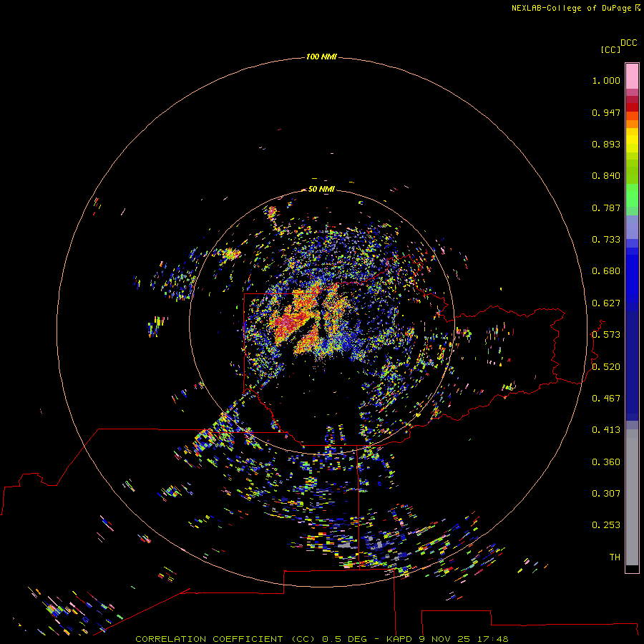The image size is (644, 644).
Task: Click the 0.467 legend value
Action: tap(606, 399)
